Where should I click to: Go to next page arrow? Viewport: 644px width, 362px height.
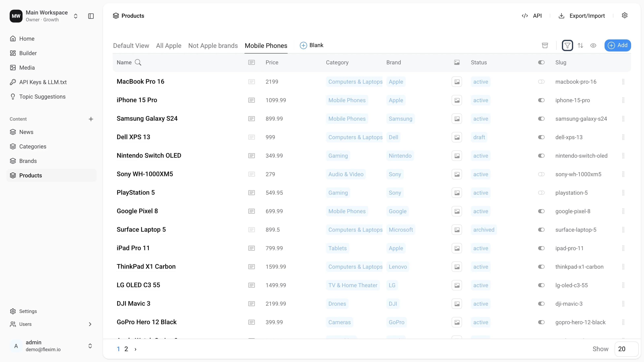[x=135, y=349]
